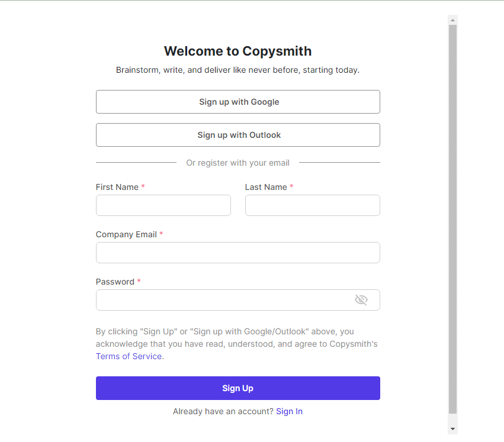Image resolution: width=504 pixels, height=442 pixels.
Task: Click the First Name field label
Action: click(117, 187)
